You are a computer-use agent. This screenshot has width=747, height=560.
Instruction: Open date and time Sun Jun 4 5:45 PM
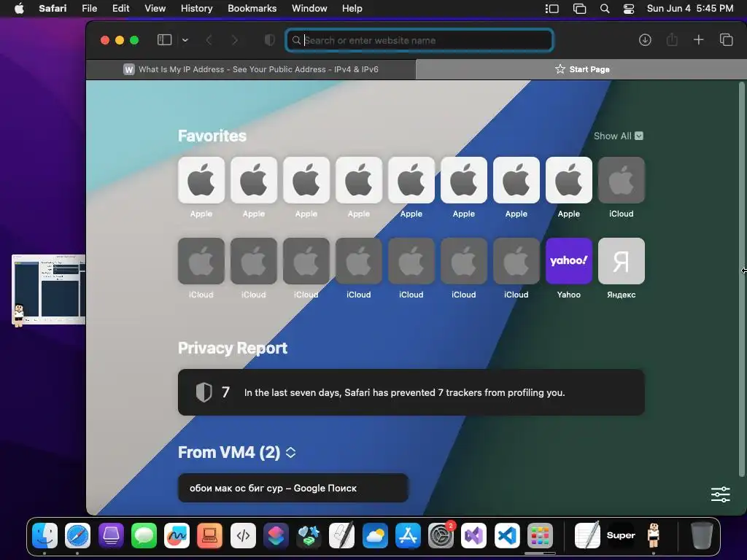coord(690,9)
